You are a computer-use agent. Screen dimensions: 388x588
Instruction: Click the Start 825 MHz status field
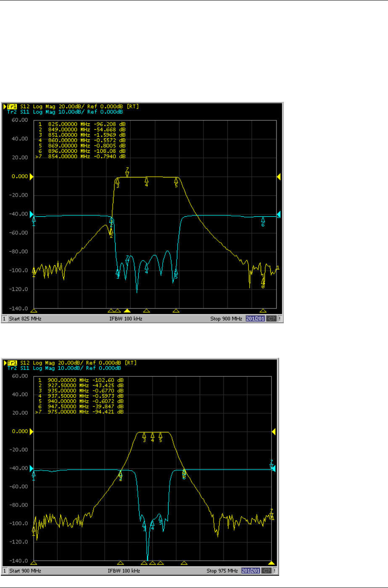pos(25,319)
